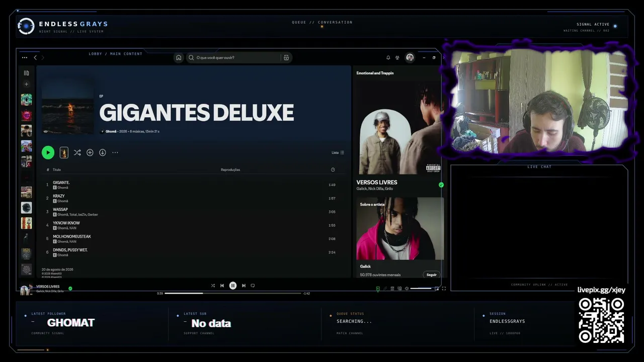Viewport: 644px width, 362px height.
Task: Go to Spotify Home
Action: point(178,58)
